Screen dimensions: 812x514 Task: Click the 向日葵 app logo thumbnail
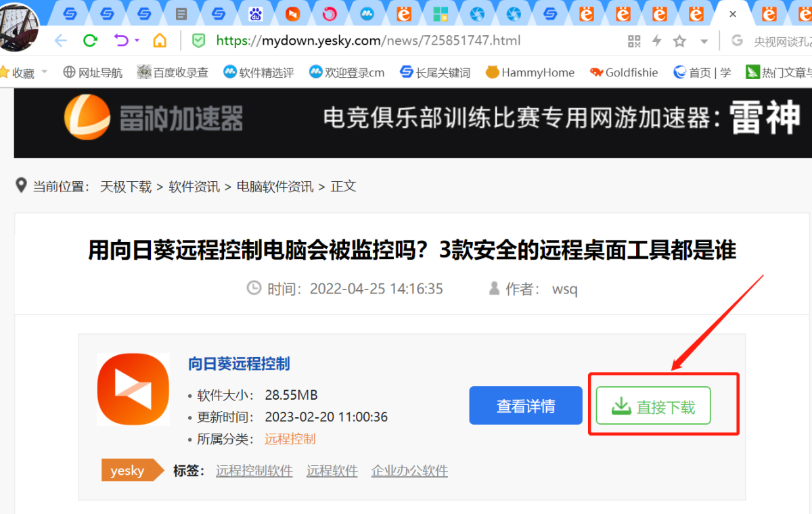[133, 390]
